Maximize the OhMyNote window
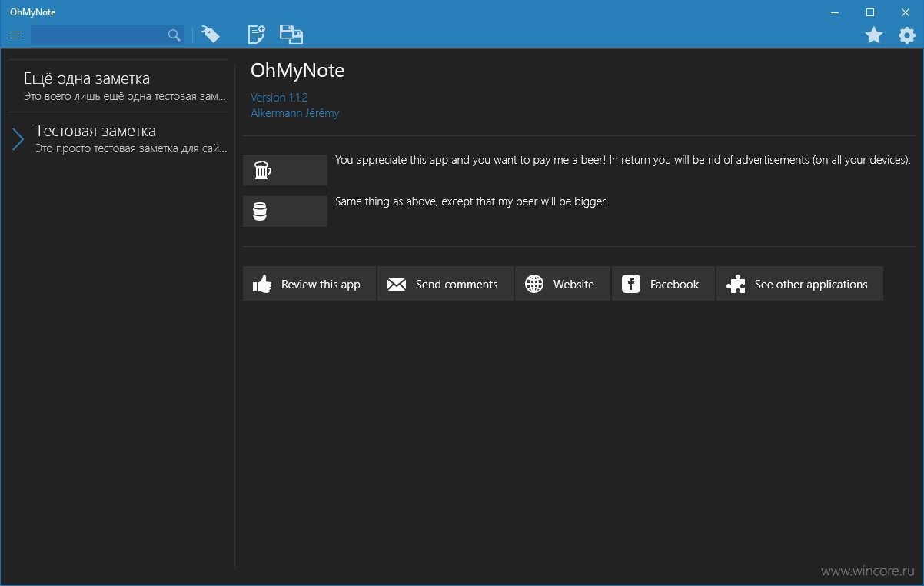The image size is (924, 586). pos(870,12)
